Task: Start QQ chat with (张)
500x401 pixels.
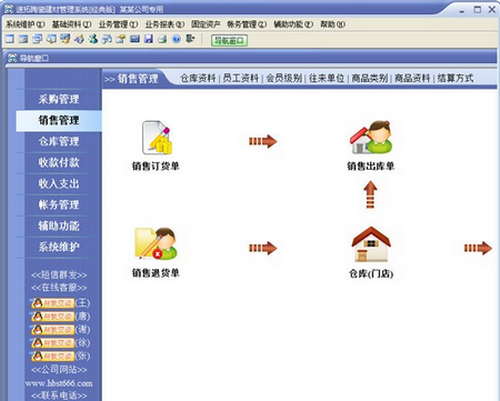Action: [x=53, y=356]
